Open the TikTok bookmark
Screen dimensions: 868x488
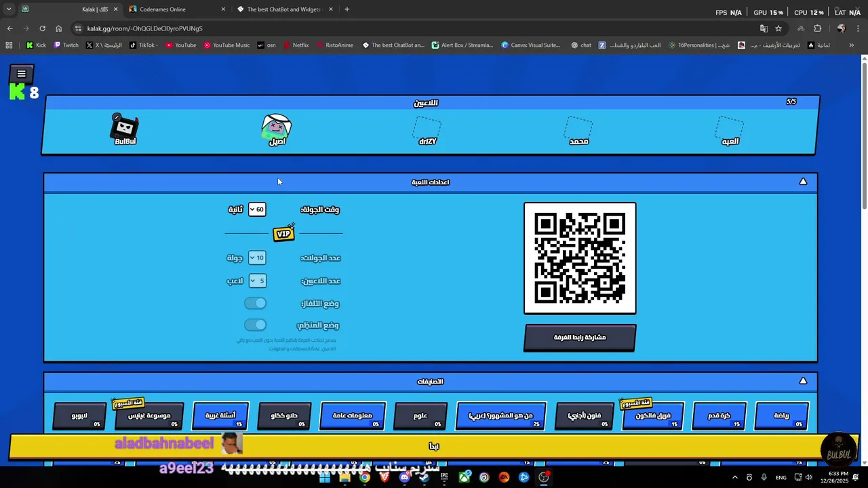click(143, 45)
